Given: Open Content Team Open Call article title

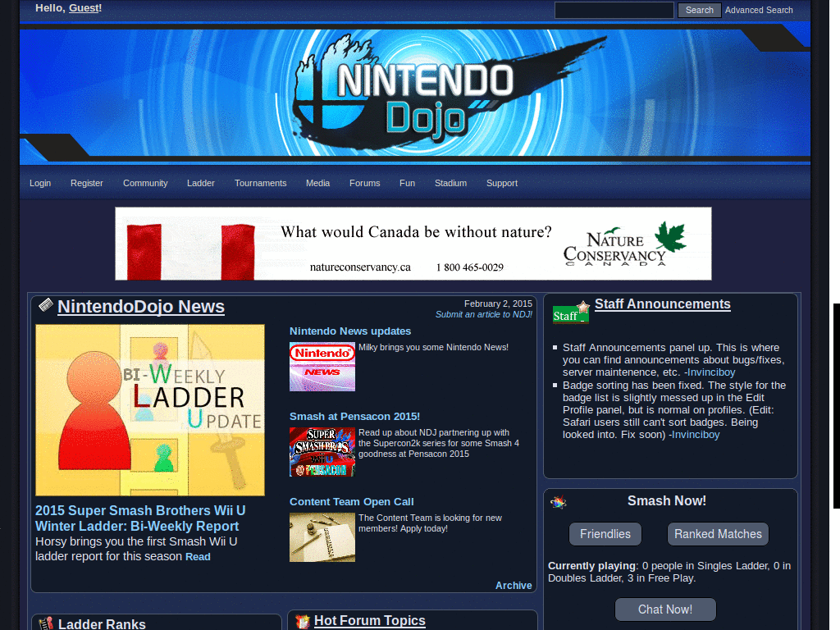Looking at the screenshot, I should tap(351, 501).
